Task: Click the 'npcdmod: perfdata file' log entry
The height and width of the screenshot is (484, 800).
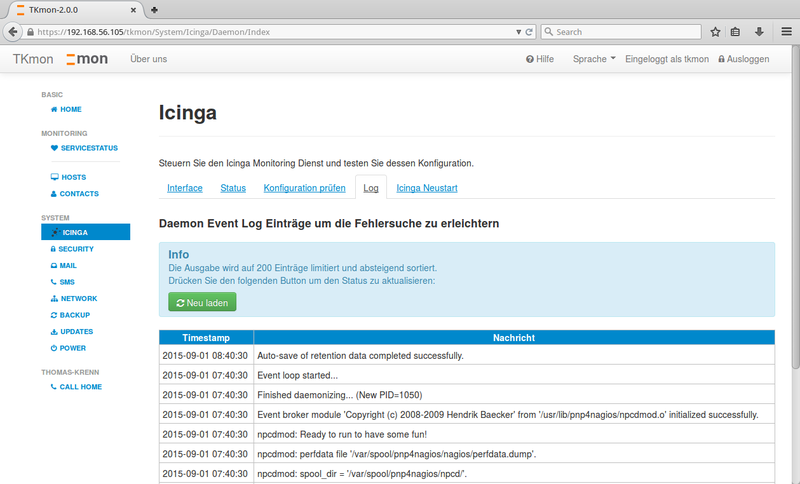Action: (x=396, y=454)
